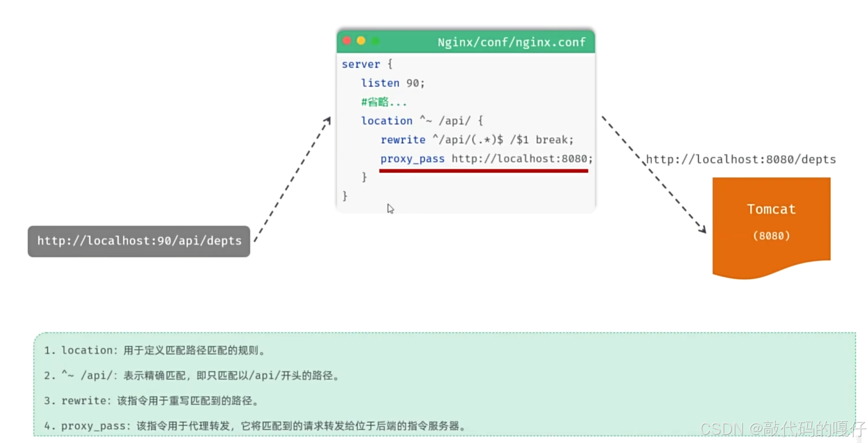Screen dimensions: 868x443
Task: Click the Nginx/conf/nginx.conf title bar text
Action: (512, 42)
